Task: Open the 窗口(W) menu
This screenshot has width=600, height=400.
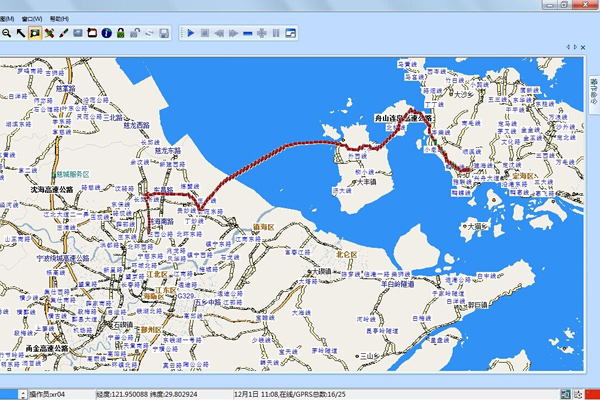Action: pyautogui.click(x=35, y=19)
